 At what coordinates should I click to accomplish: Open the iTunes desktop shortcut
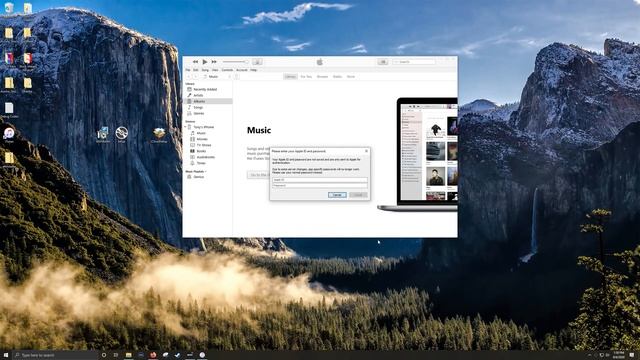pos(9,134)
